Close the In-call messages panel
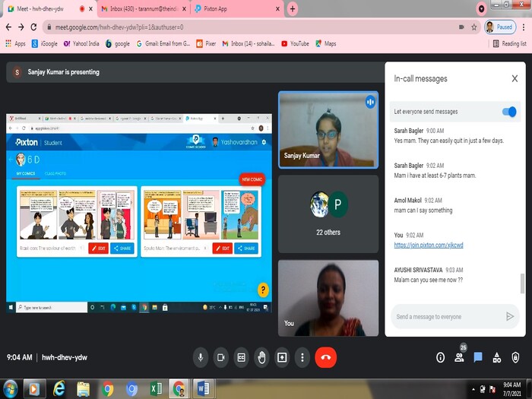The height and width of the screenshot is (399, 532). [515, 79]
